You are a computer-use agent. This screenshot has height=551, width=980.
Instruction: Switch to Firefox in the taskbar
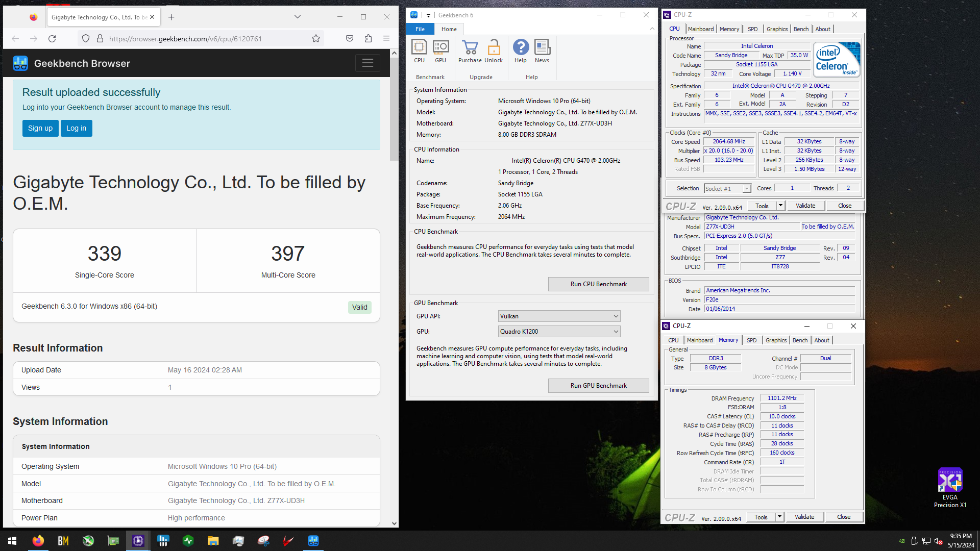[x=38, y=541]
